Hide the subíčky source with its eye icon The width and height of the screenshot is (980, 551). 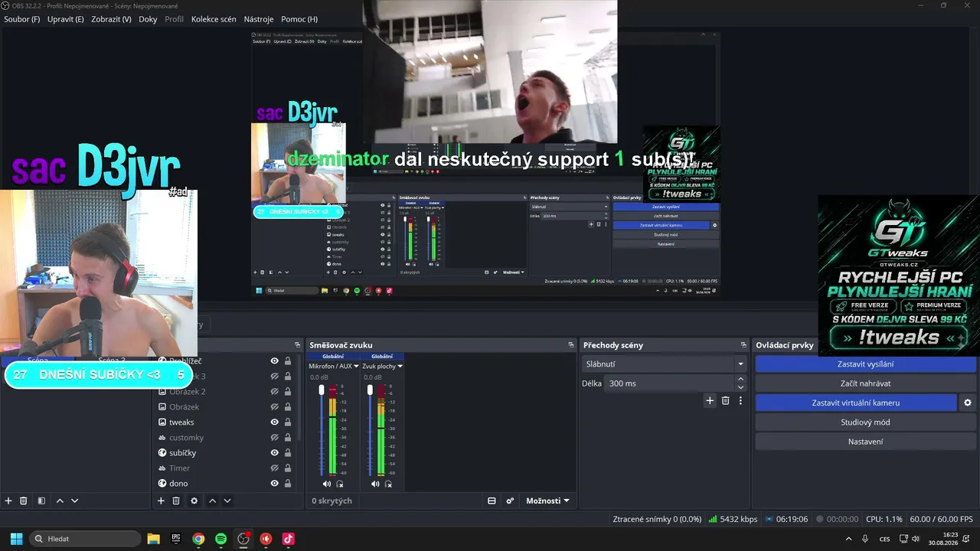[274, 453]
